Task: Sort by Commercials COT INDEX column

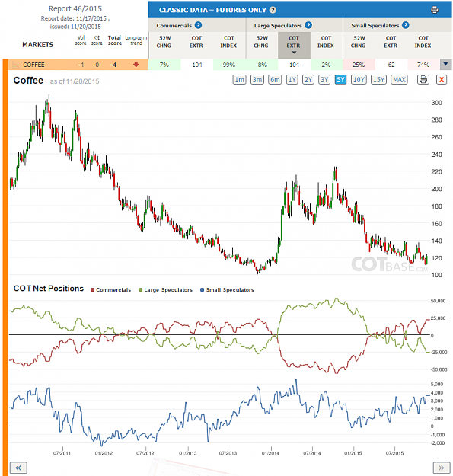Action: click(x=228, y=42)
